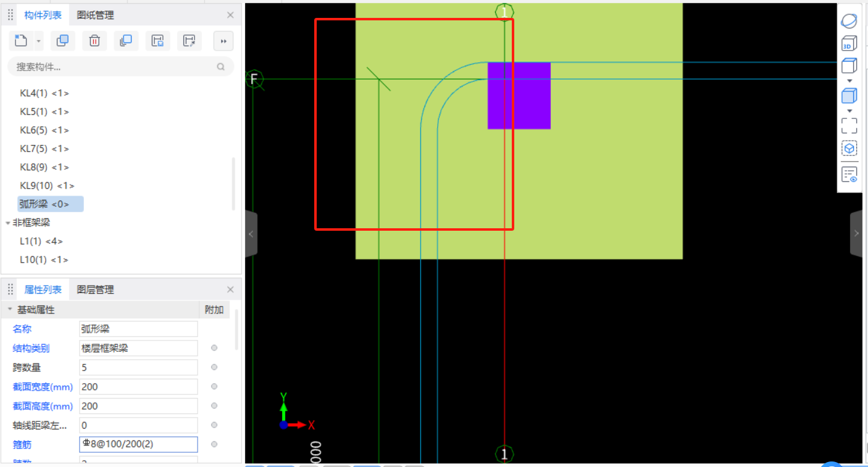Click the component list scrollbar

pos(233,183)
